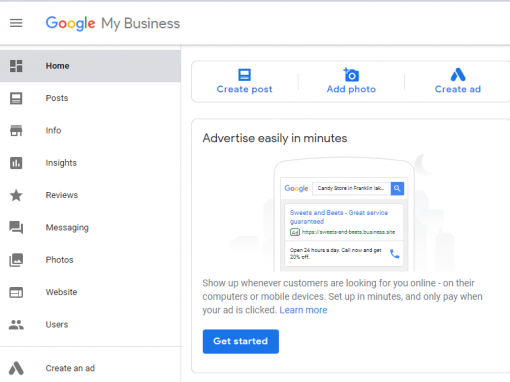This screenshot has width=510, height=382.
Task: Open the Messaging section
Action: coord(90,228)
